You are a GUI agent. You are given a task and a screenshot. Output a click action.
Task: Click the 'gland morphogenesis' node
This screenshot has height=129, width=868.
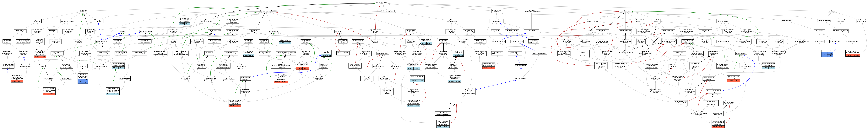[540, 53]
